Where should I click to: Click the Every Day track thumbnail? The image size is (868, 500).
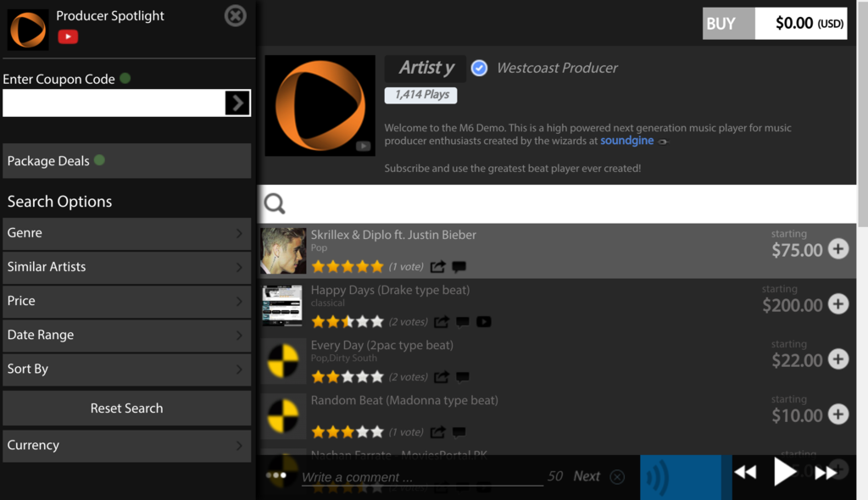click(283, 361)
